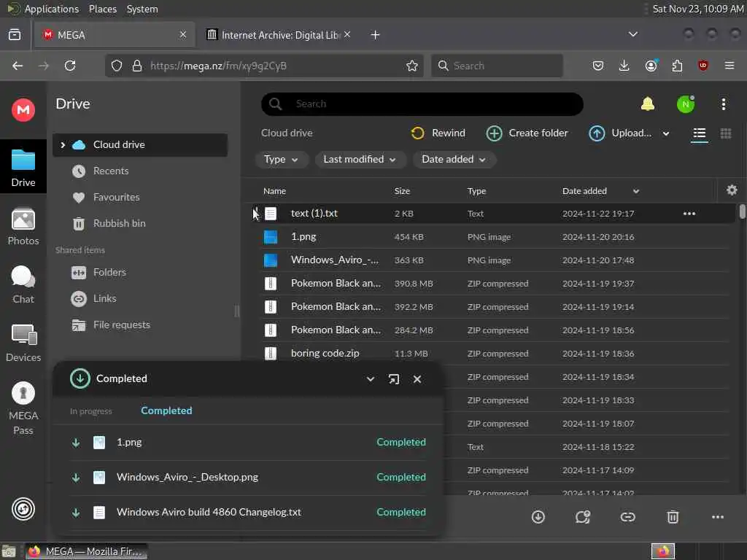
Task: Click the download icon in bottom toolbar
Action: 538,517
